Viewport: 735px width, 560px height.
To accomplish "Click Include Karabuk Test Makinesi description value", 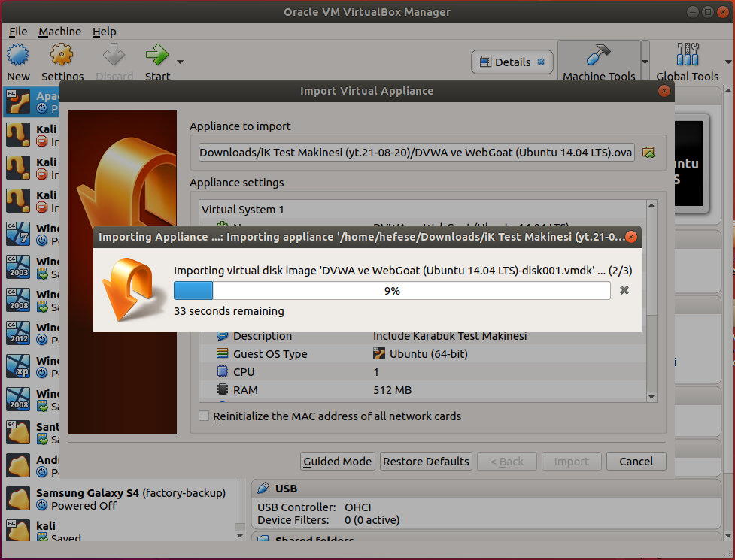I will 450,336.
